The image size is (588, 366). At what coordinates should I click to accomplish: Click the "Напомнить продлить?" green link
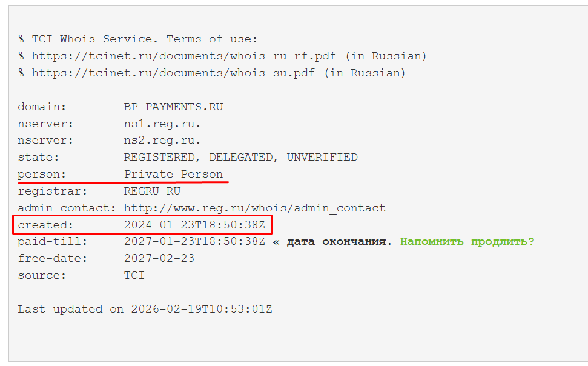(467, 242)
